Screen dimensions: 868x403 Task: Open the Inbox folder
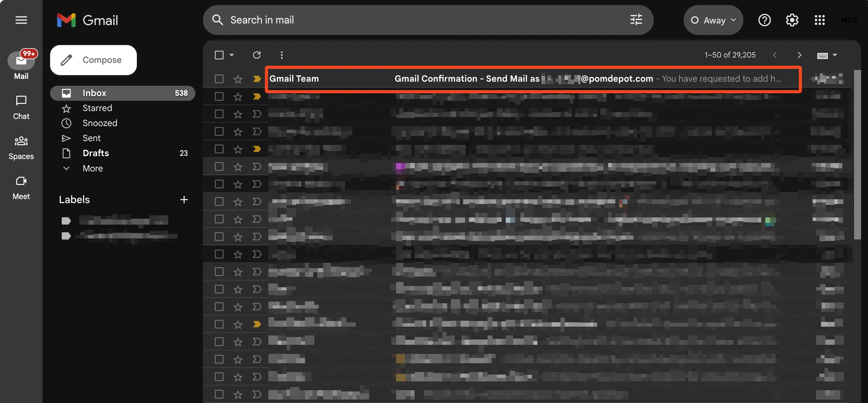pos(123,93)
